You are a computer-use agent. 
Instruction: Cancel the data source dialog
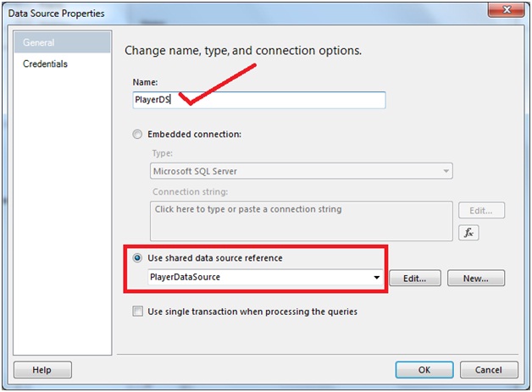pos(489,370)
